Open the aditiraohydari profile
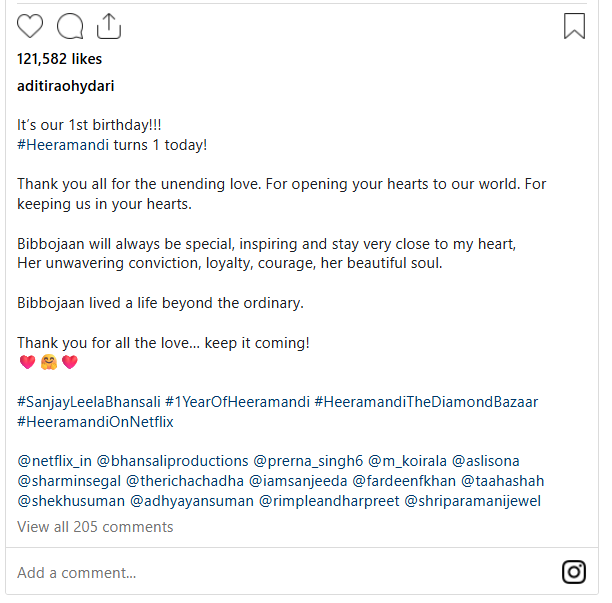 pyautogui.click(x=66, y=86)
